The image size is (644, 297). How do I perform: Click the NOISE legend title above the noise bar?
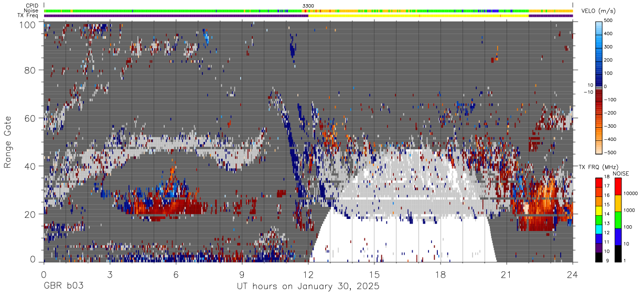622,173
